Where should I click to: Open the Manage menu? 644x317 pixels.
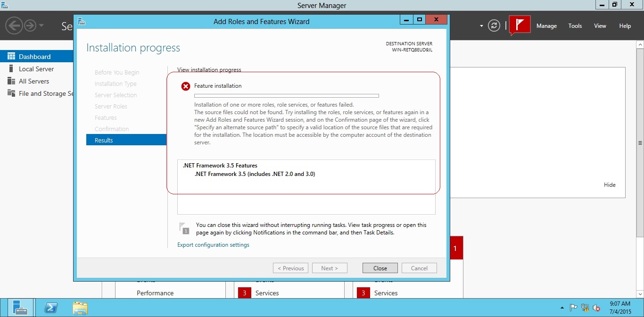[x=546, y=25]
